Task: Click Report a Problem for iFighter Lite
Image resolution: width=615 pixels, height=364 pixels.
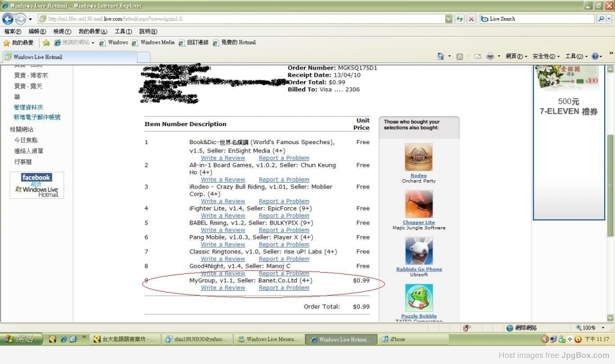Action: (x=284, y=216)
